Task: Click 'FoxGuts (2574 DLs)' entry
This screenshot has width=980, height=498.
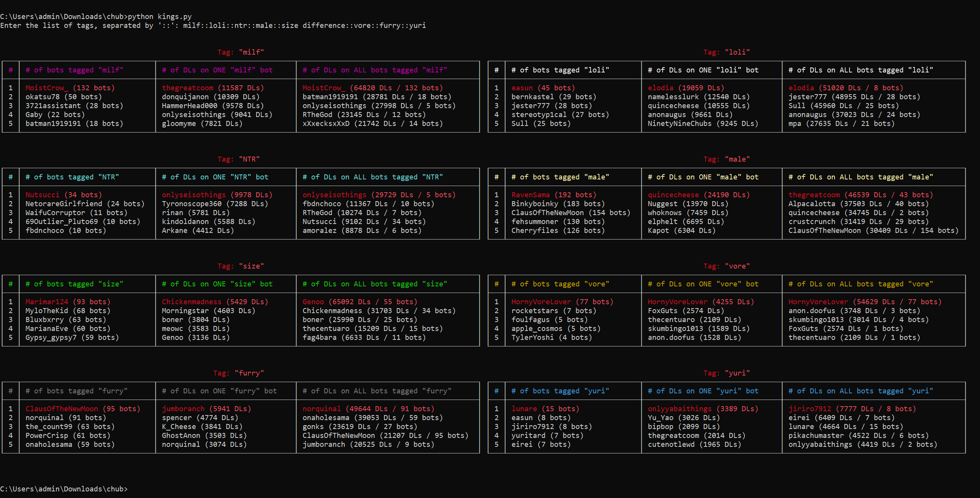Action: [686, 310]
